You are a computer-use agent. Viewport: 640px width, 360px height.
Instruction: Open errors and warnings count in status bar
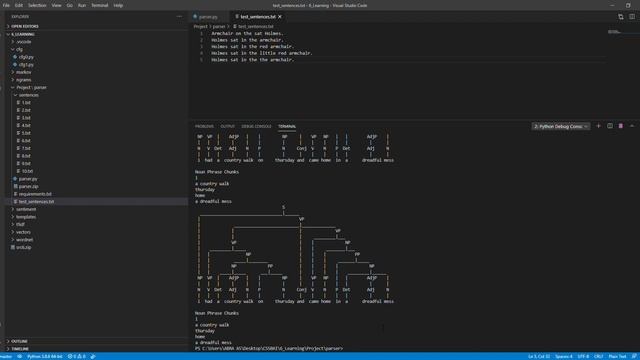[76, 356]
